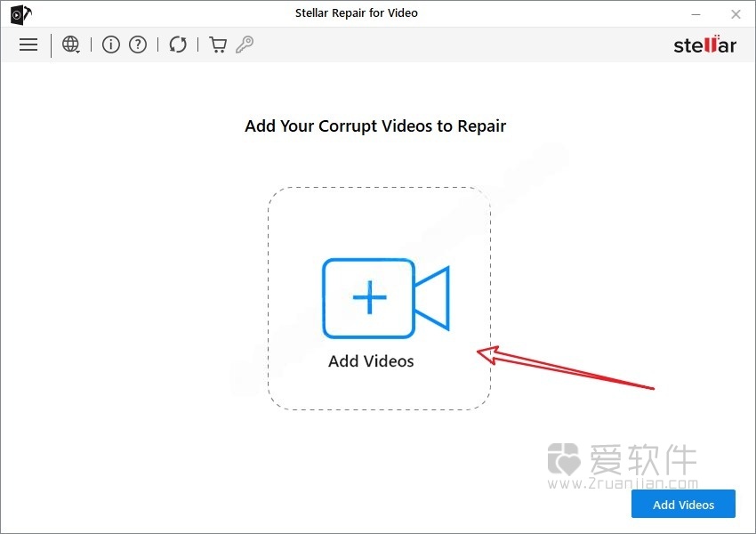Show the About info icon
The height and width of the screenshot is (534, 756).
pyautogui.click(x=111, y=44)
